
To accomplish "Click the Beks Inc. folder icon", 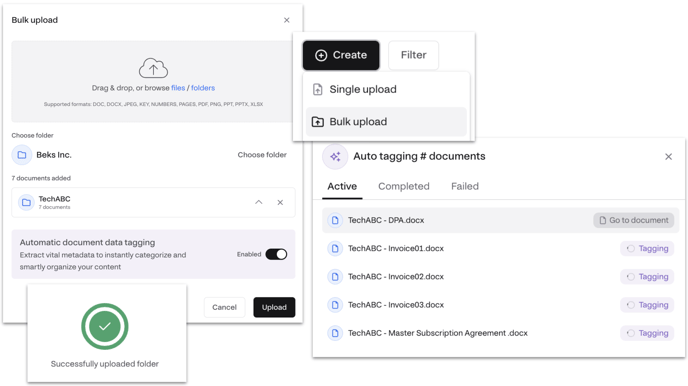I will pyautogui.click(x=22, y=155).
